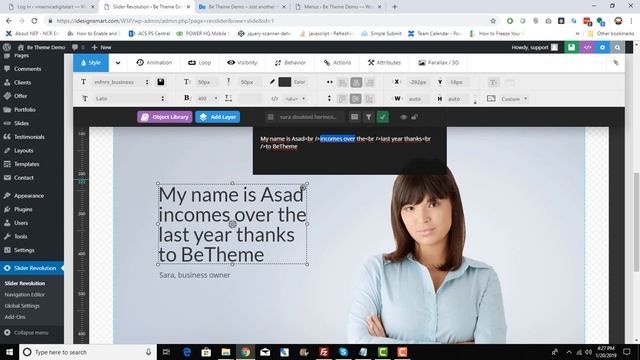Screen dimensions: 640x360
Task: Click the green save slide icon
Action: pyautogui.click(x=571, y=47)
